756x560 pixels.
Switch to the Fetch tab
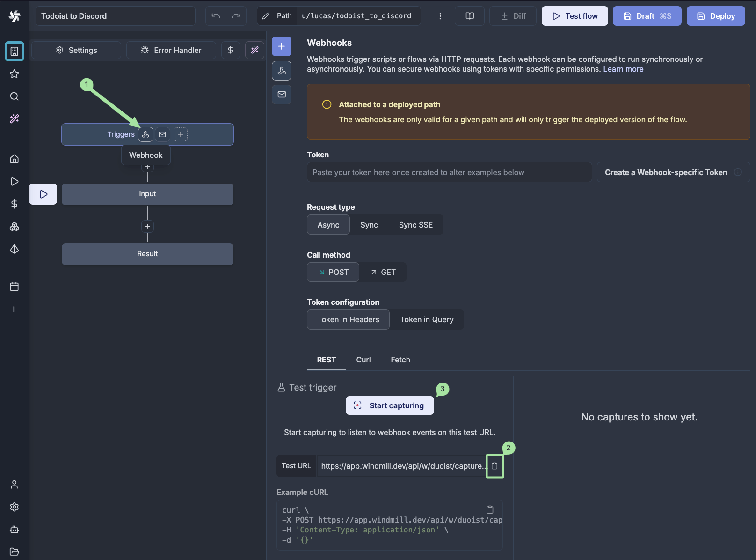[400, 360]
